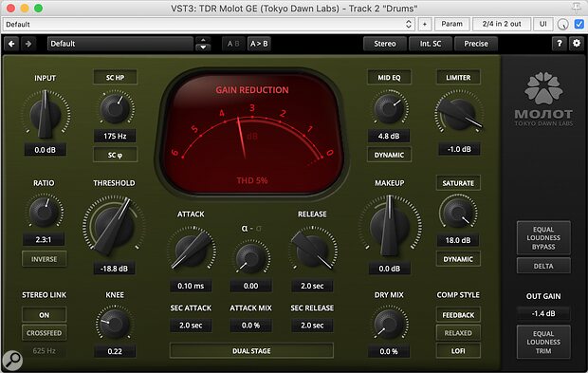The height and width of the screenshot is (373, 588).
Task: Copy state with A > B button
Action: 259,44
